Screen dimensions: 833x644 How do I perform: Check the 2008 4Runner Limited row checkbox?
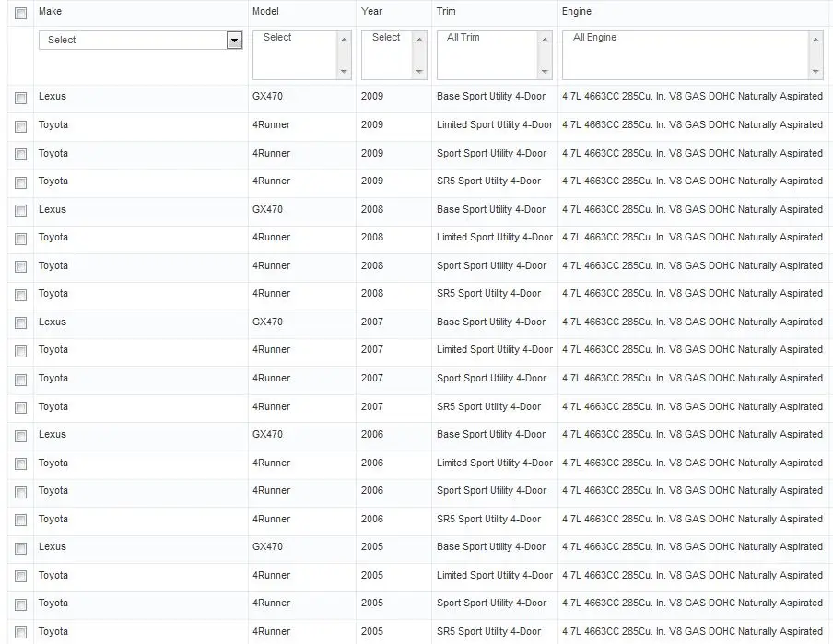pyautogui.click(x=20, y=240)
